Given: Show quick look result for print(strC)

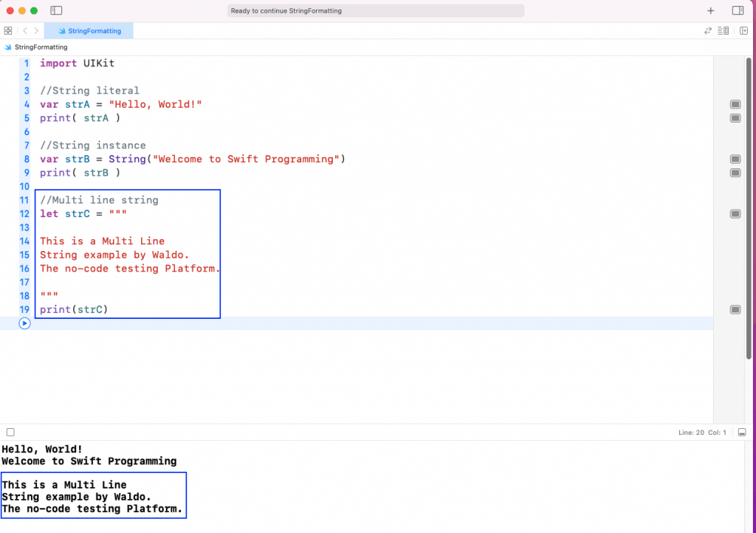Looking at the screenshot, I should (735, 309).
